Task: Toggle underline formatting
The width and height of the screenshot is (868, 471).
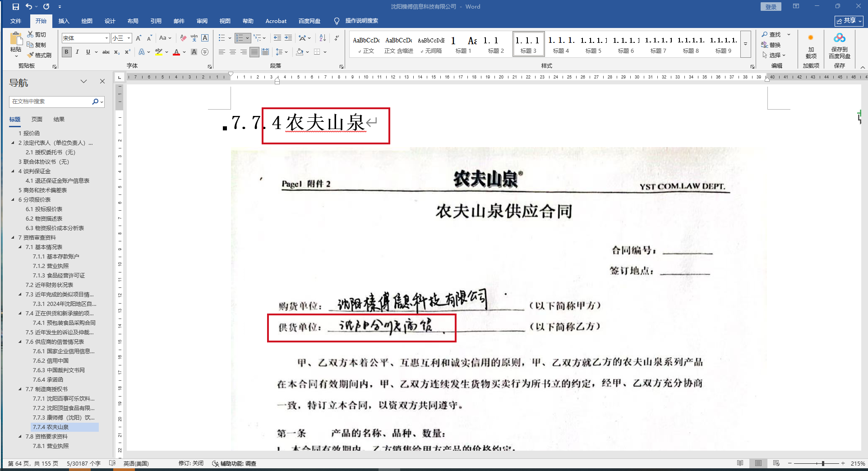Action: (88, 52)
